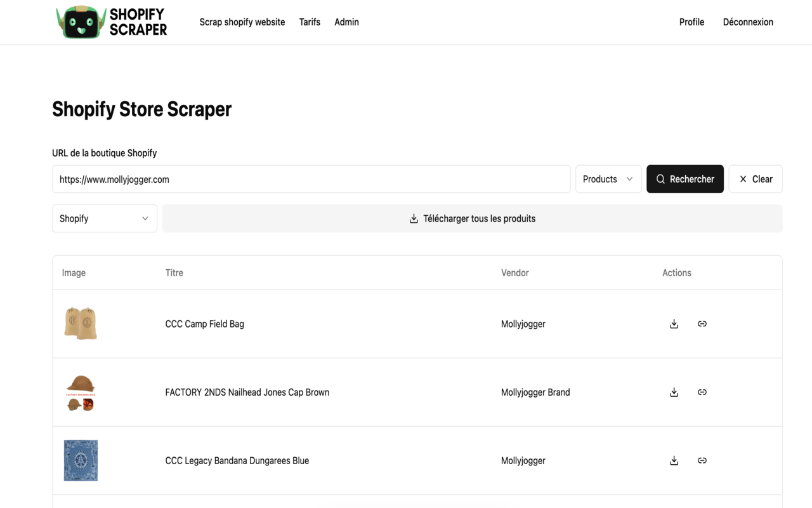Click the title CCC Camp Field Bag

205,324
